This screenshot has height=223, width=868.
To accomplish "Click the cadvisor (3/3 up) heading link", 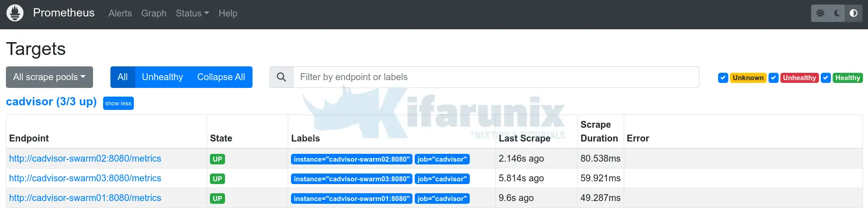I will (x=51, y=102).
